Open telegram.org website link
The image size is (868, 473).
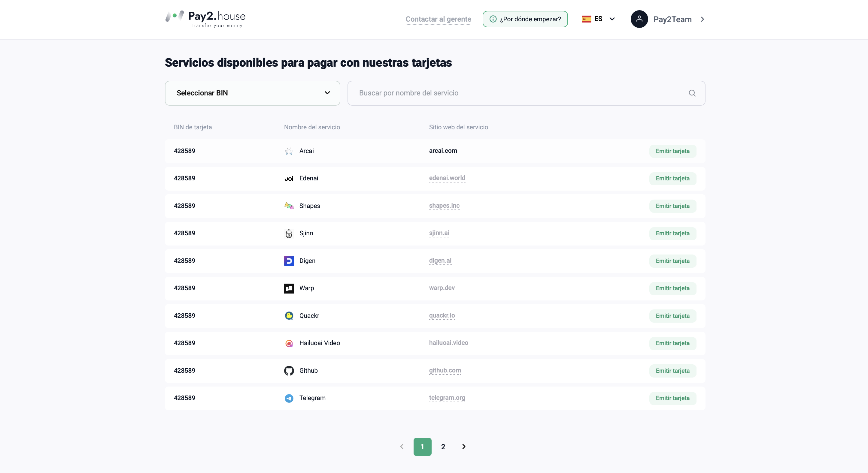[x=447, y=398]
